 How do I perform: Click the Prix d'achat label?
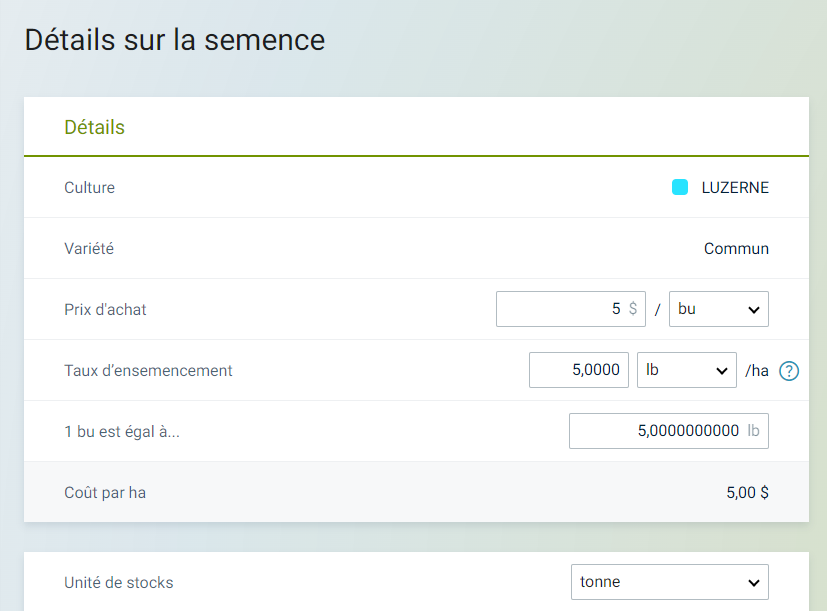coord(105,309)
